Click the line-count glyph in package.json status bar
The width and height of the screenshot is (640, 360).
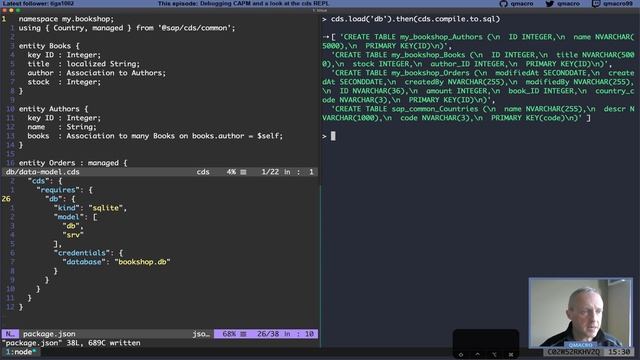coord(243,334)
